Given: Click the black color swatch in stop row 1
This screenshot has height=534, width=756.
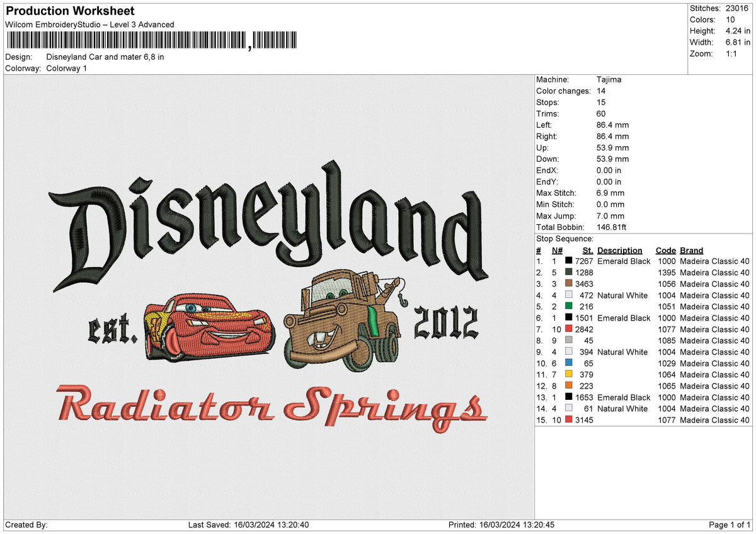Looking at the screenshot, I should point(568,261).
